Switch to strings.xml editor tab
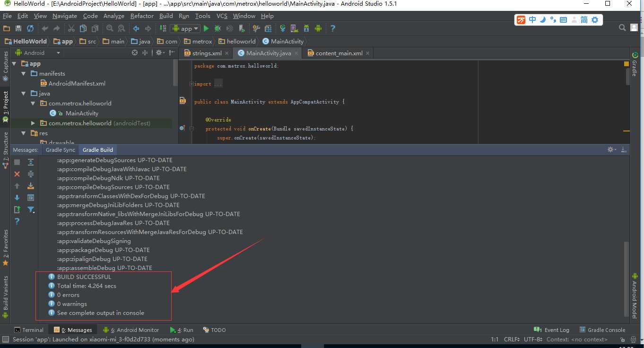Image resolution: width=644 pixels, height=348 pixels. click(x=207, y=53)
